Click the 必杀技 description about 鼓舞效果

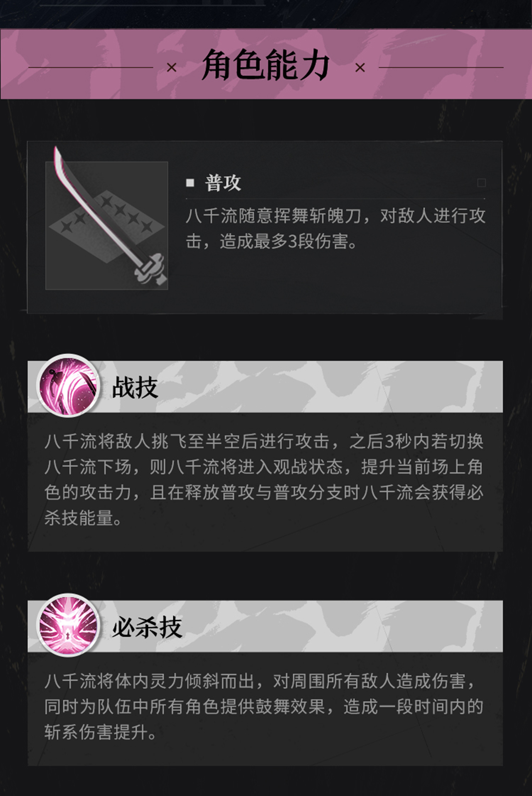[x=264, y=707]
